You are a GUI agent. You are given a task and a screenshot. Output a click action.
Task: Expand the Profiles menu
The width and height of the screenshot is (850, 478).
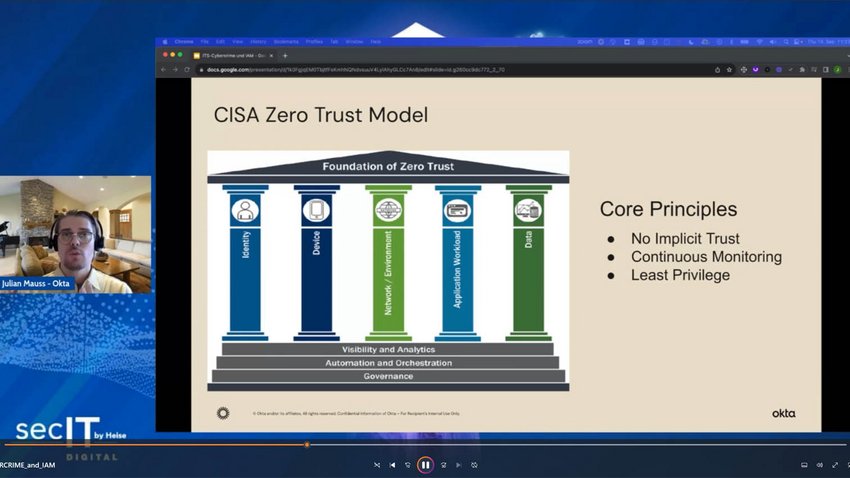pyautogui.click(x=314, y=42)
